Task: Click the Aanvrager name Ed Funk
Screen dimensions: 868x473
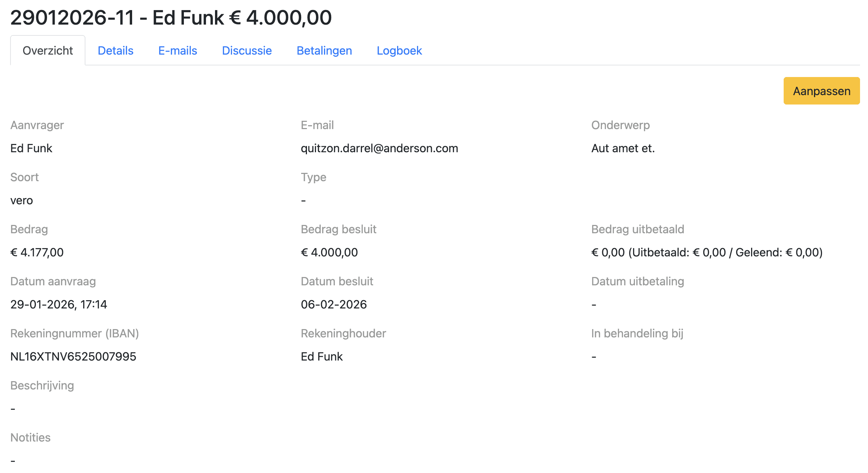Action: [31, 148]
